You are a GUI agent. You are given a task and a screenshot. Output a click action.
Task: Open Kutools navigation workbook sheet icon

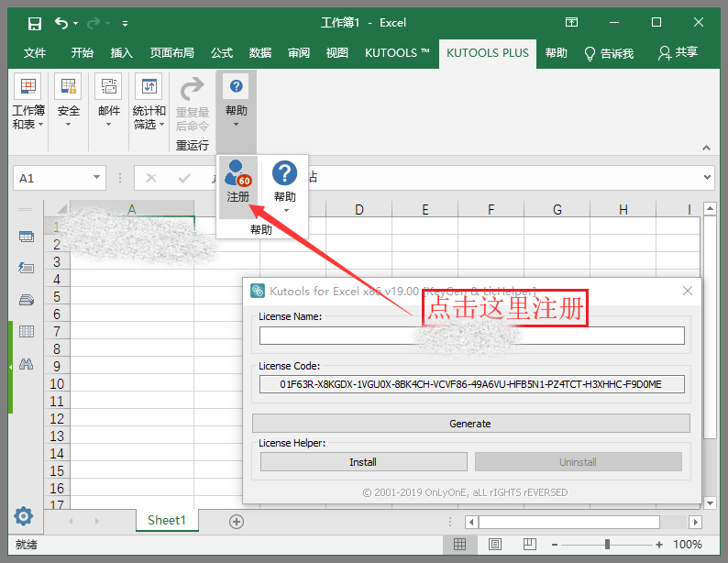click(x=26, y=237)
